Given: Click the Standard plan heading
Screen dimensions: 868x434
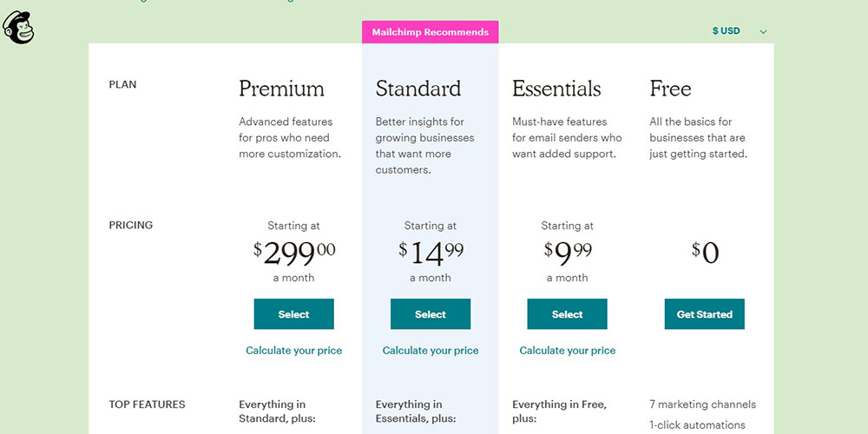Looking at the screenshot, I should 418,89.
